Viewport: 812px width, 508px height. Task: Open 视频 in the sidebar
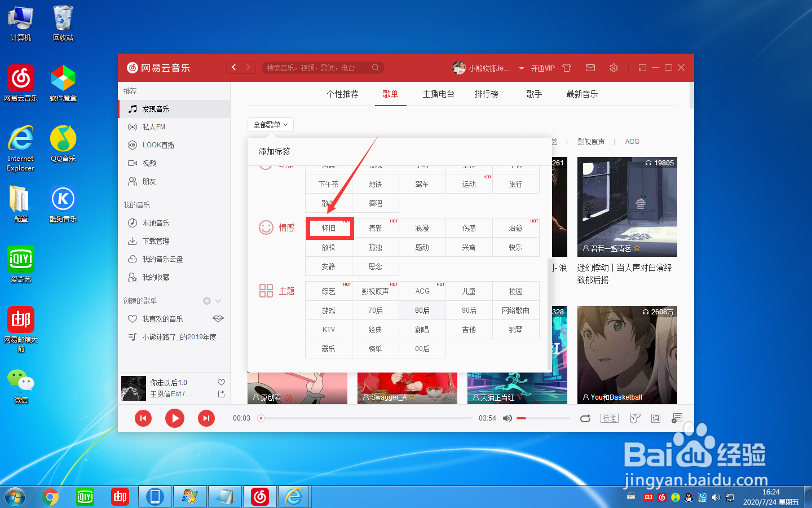(174, 163)
